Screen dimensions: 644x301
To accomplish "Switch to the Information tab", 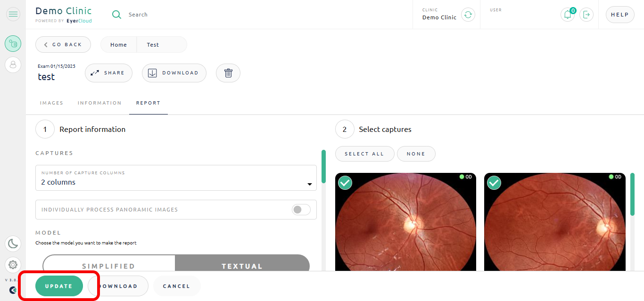I will pos(99,103).
